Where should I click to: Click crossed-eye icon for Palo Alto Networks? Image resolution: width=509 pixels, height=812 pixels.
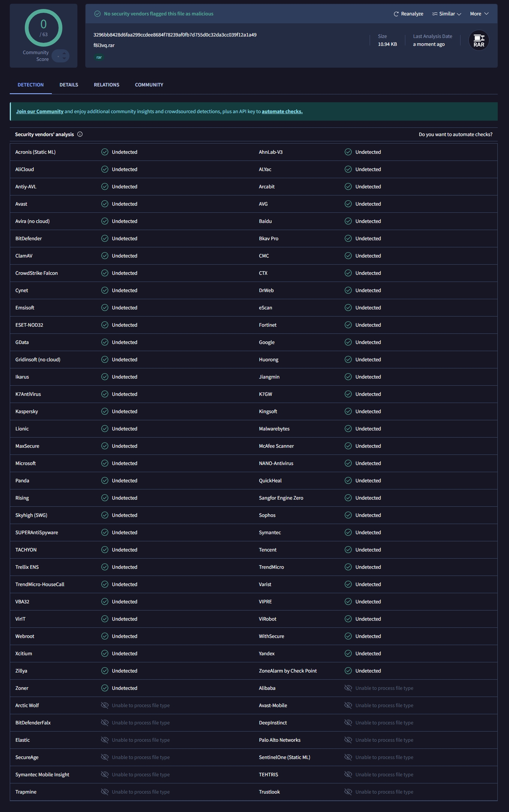348,740
